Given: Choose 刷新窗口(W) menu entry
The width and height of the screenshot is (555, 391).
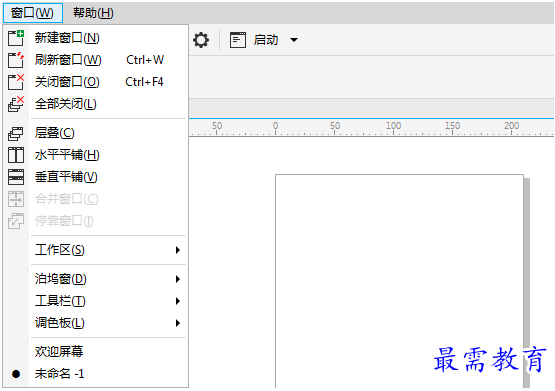Looking at the screenshot, I should pos(96,60).
